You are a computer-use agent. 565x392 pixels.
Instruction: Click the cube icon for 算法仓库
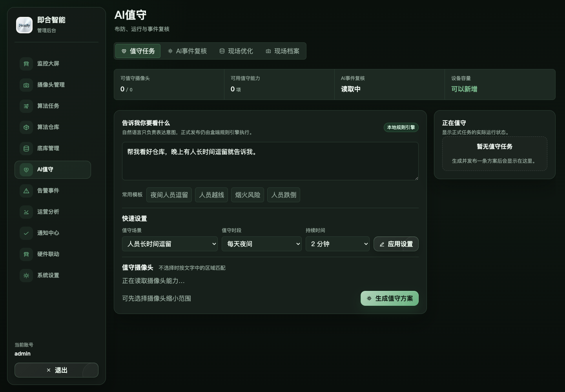point(26,127)
